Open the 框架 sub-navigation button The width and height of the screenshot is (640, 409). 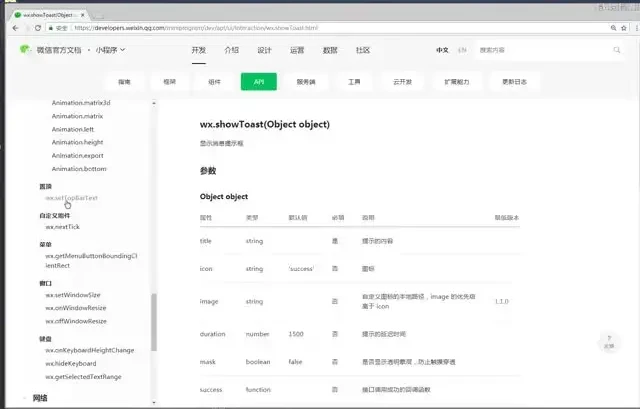(169, 82)
